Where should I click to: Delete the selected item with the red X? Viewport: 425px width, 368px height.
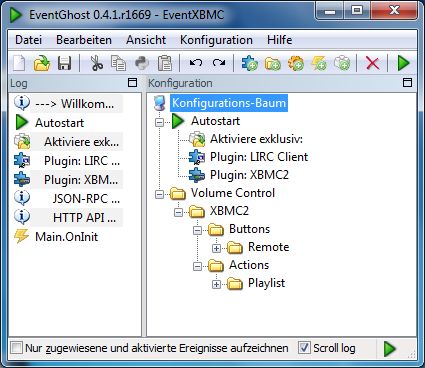click(x=372, y=63)
